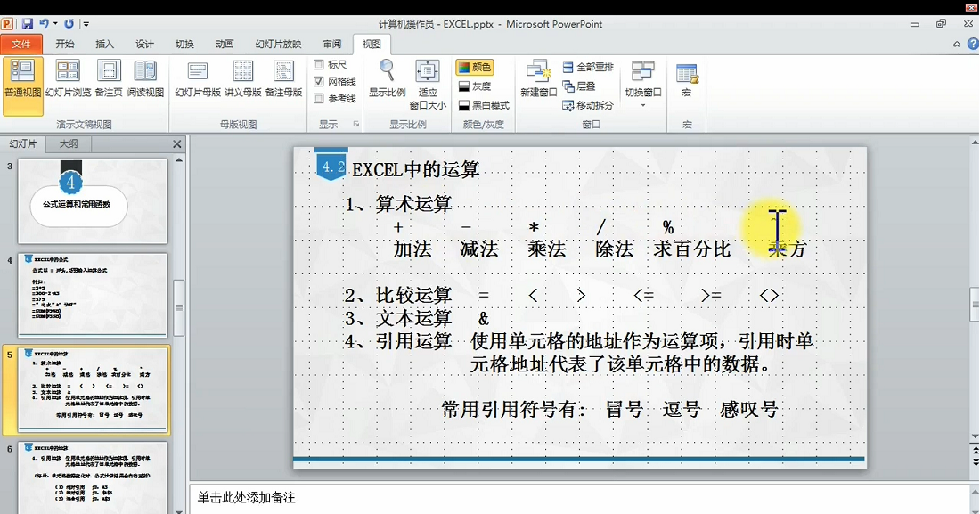The width and height of the screenshot is (980, 514).
Task: Click the thumbnail pane scroll up arrow
Action: [x=179, y=160]
